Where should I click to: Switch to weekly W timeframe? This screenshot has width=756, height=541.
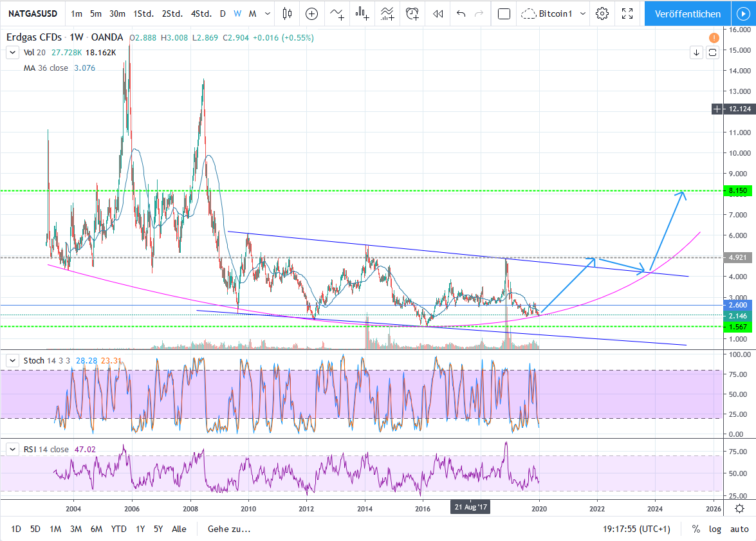coord(237,14)
